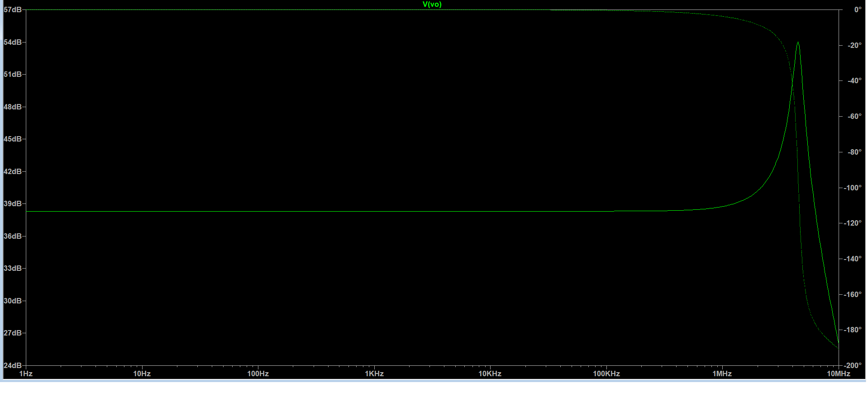Click the -140° phase axis label
Viewport: 868px width, 397px height.
[853, 259]
